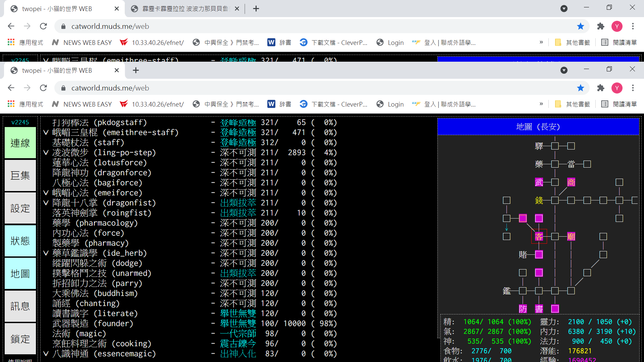Click the 防 node on the map
The width and height of the screenshot is (644, 362).
[x=523, y=309]
